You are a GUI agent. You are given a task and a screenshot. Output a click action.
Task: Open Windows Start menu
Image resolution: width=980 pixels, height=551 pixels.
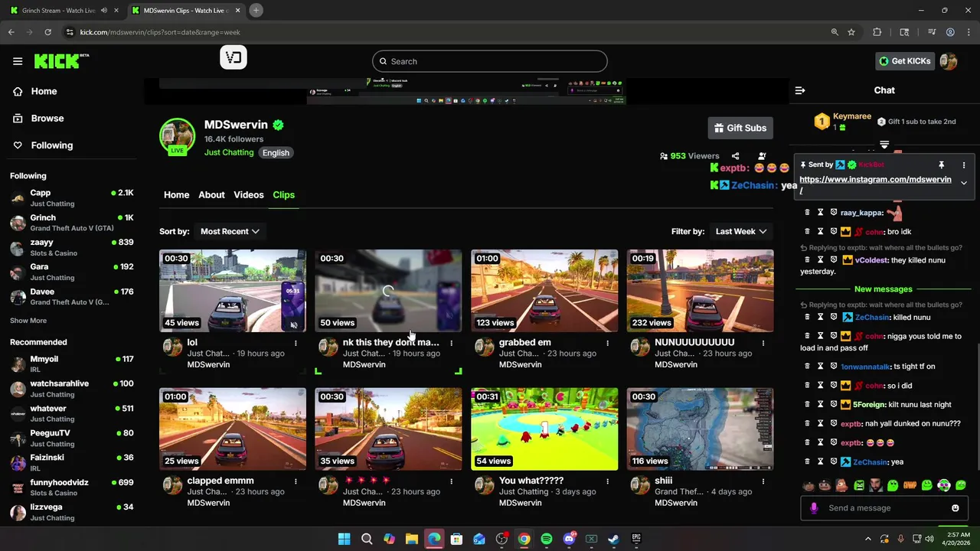click(345, 540)
